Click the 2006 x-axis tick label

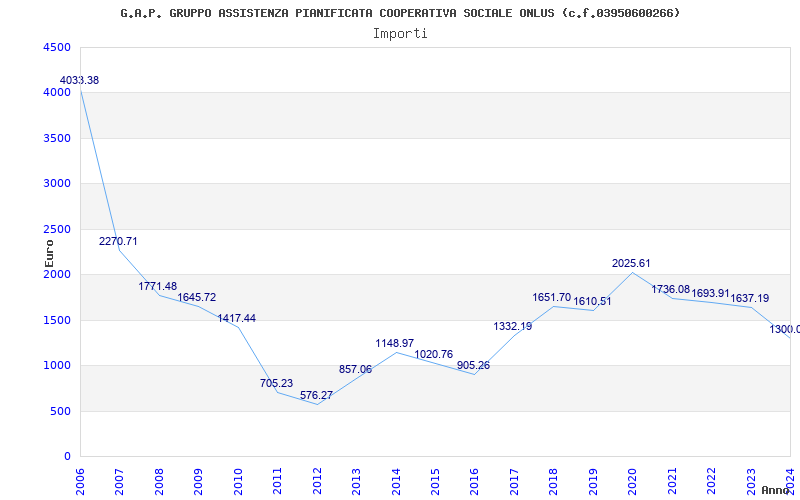[81, 478]
